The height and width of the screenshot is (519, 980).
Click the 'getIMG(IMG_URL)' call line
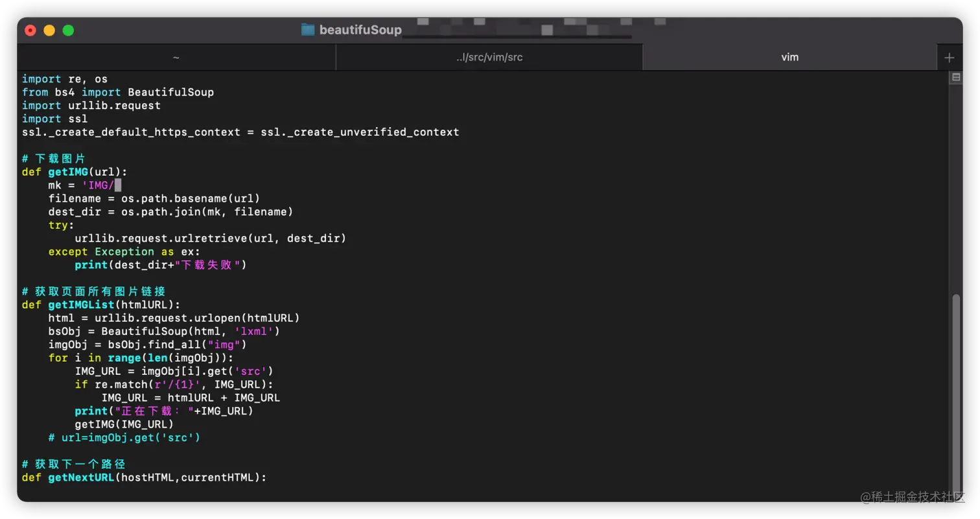(x=124, y=424)
